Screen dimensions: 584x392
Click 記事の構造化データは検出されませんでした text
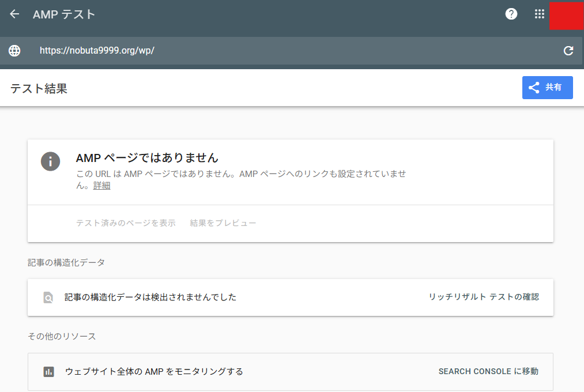[150, 297]
